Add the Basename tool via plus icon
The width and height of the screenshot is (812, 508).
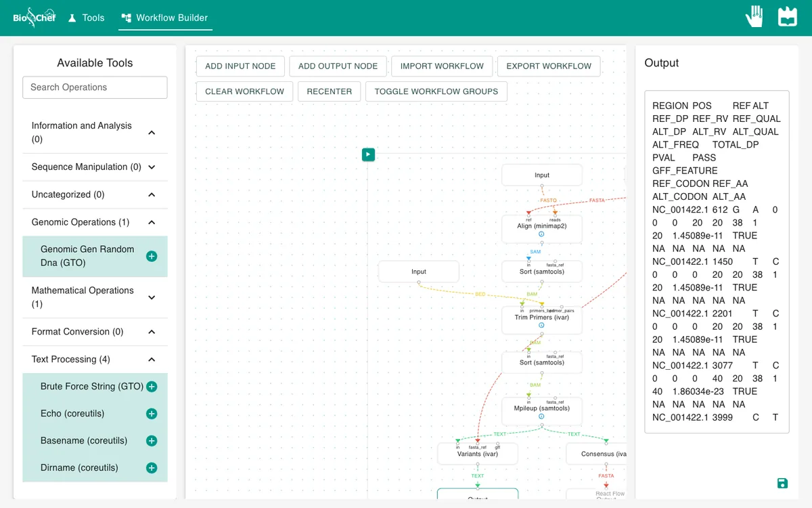[x=152, y=441]
